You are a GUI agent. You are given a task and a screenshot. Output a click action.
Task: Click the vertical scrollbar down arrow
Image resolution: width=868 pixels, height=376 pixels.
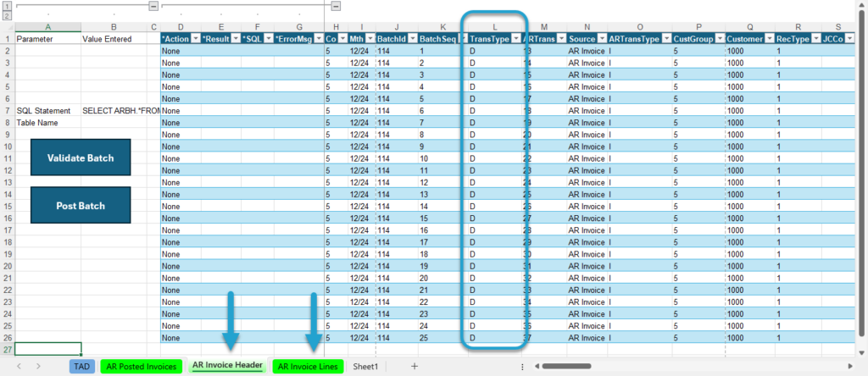pos(862,353)
